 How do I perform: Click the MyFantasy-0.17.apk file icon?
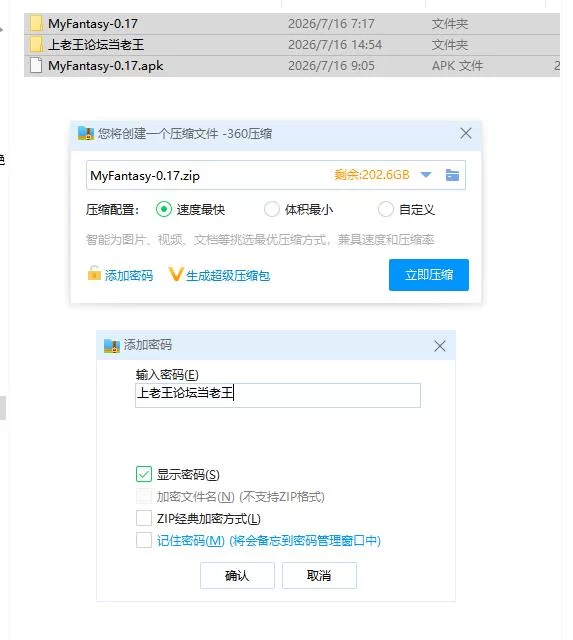tap(36, 65)
